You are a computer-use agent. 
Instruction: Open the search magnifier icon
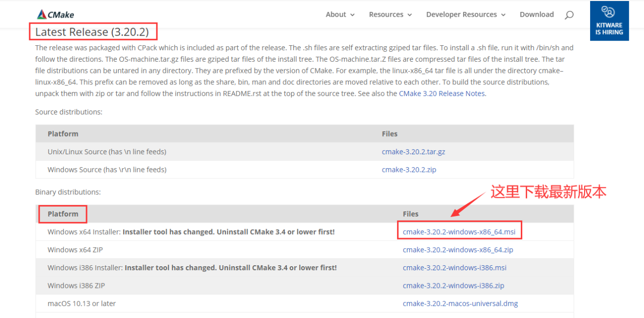(x=569, y=15)
